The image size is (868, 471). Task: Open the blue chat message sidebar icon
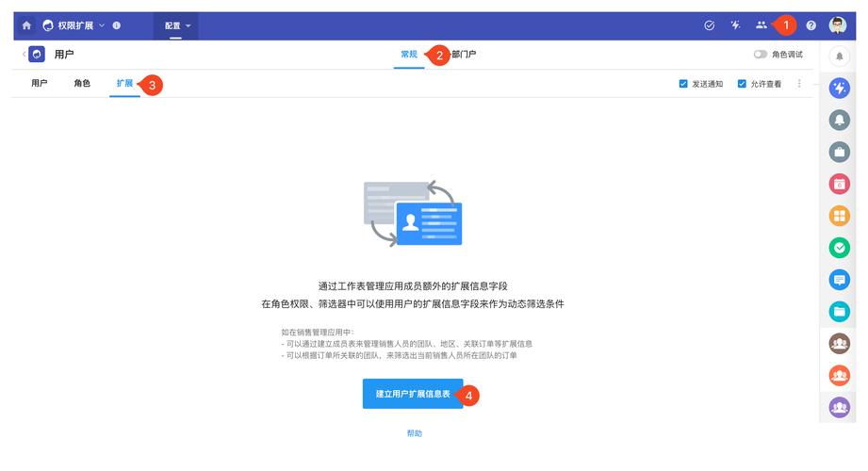tap(839, 280)
